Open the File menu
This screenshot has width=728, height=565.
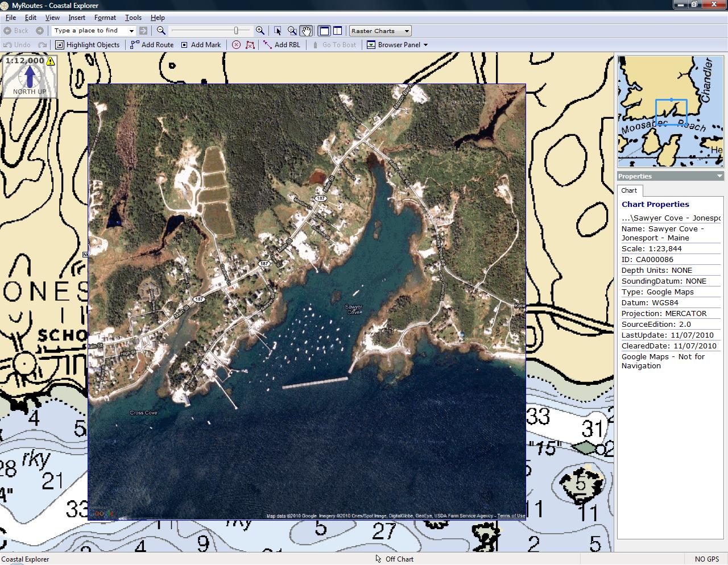[x=11, y=18]
